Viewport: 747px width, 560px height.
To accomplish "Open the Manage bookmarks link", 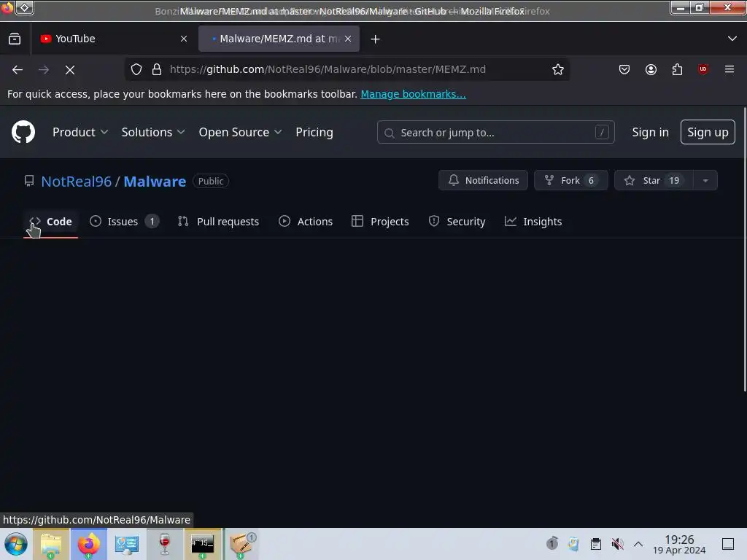I will pyautogui.click(x=413, y=94).
